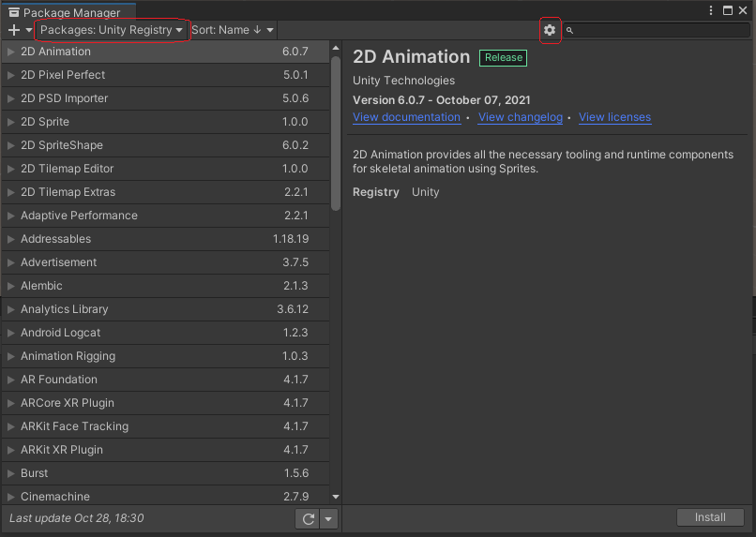Refresh the package list
Image resolution: width=756 pixels, height=537 pixels.
tap(308, 518)
